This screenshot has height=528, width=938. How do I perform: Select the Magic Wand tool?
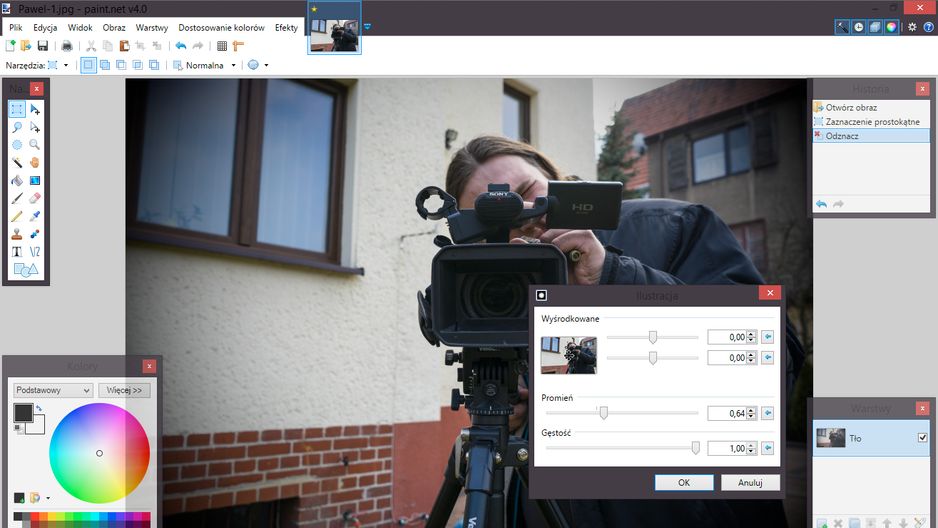(17, 163)
